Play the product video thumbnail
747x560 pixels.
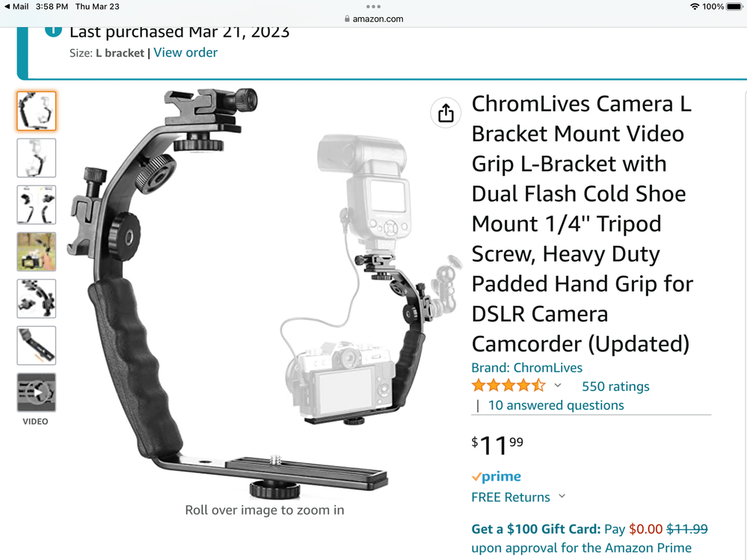click(x=36, y=393)
